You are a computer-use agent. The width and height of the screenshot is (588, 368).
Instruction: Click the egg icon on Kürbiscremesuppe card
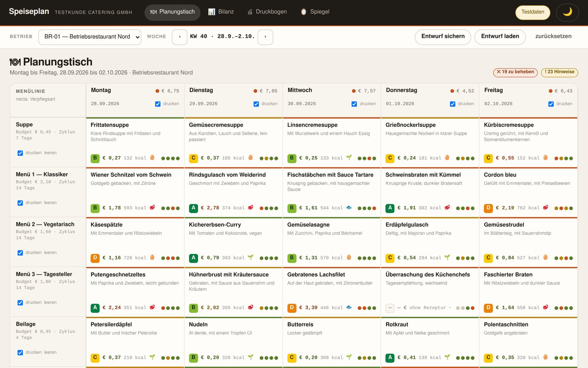tap(545, 158)
